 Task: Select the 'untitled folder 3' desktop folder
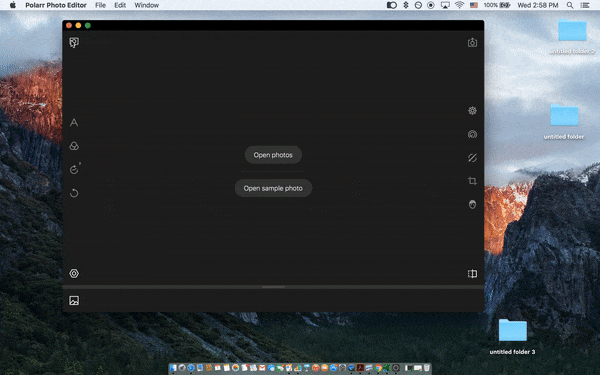pyautogui.click(x=512, y=337)
